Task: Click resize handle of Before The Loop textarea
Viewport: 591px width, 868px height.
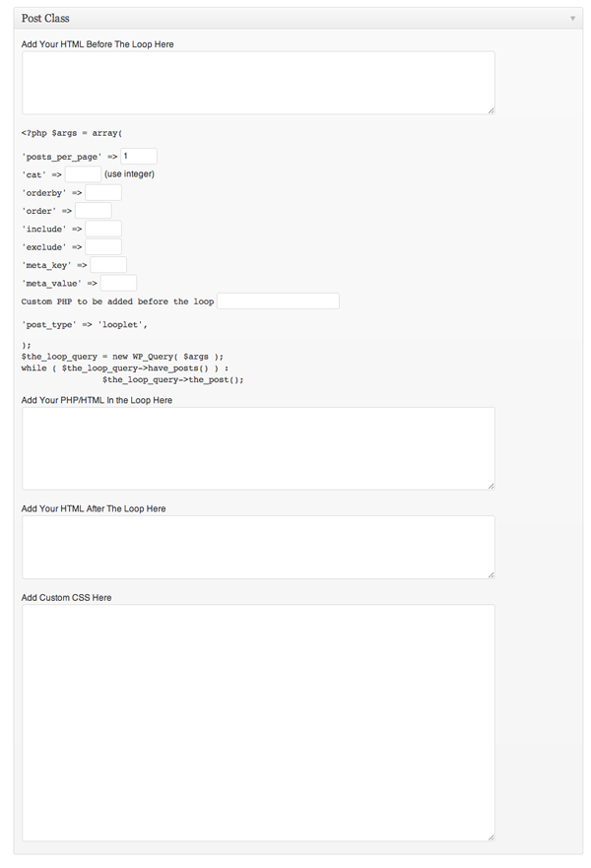Action: (491, 110)
